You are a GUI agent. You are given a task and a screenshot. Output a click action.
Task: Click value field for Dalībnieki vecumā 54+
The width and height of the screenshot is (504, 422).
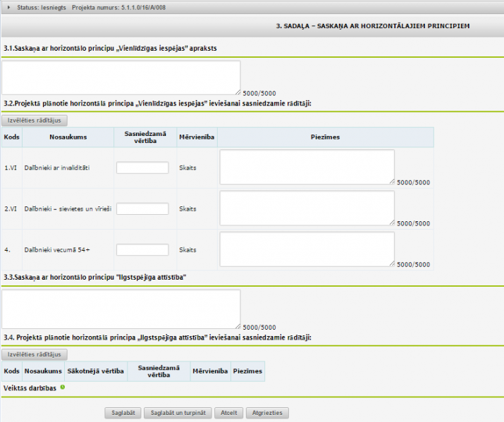pyautogui.click(x=142, y=250)
